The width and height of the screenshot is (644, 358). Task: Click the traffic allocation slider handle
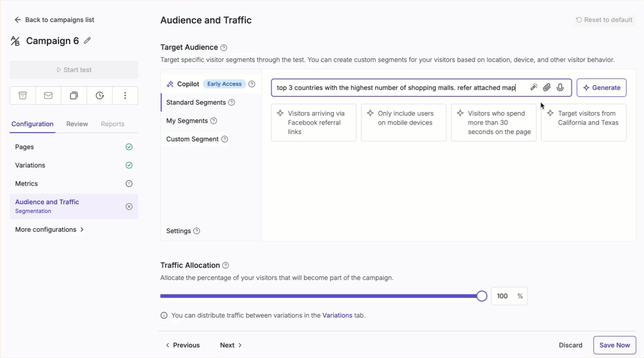click(482, 296)
